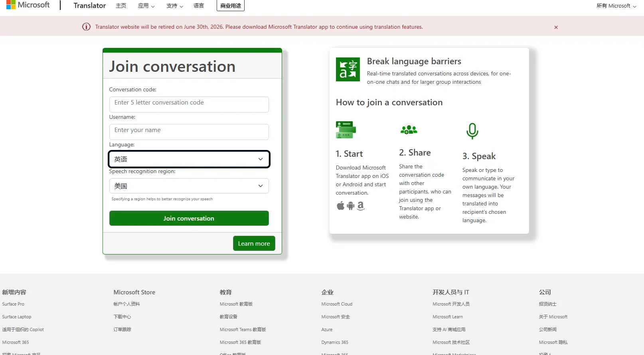644x355 pixels.
Task: Click the 'Specifying a region helps' hint text
Action: click(x=162, y=199)
